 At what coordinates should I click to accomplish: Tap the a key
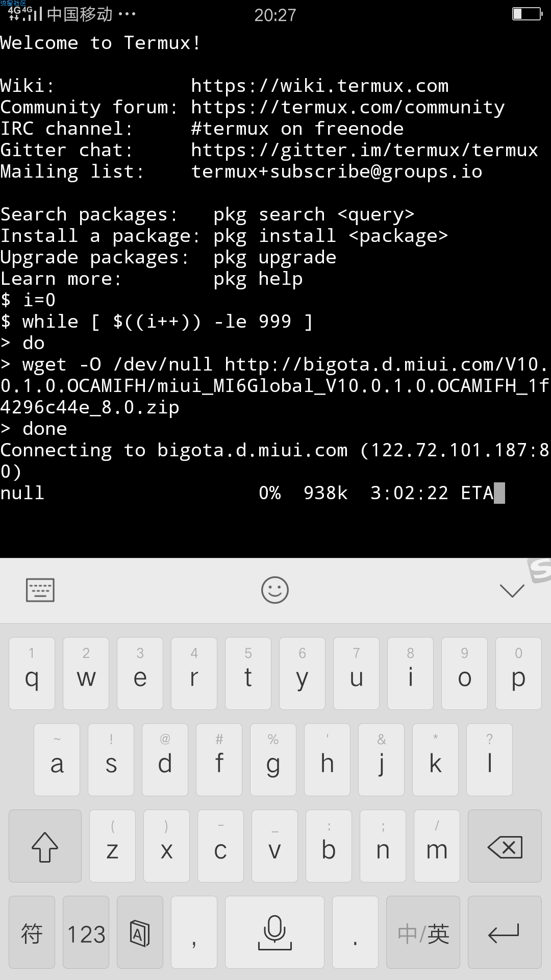(57, 759)
